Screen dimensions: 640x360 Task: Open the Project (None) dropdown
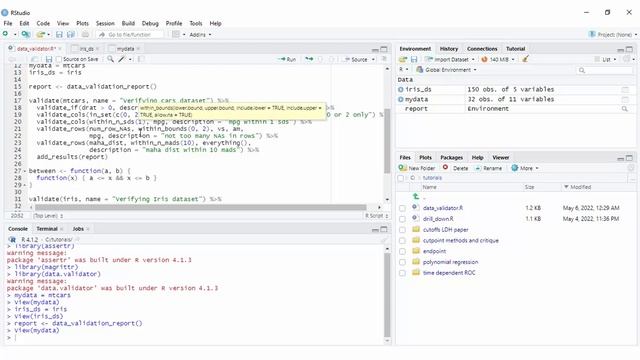[x=613, y=35]
